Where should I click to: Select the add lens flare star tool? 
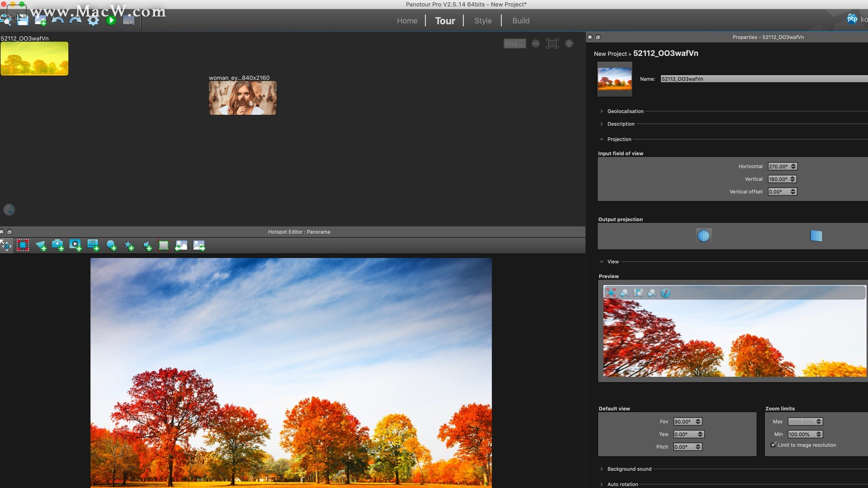(129, 246)
